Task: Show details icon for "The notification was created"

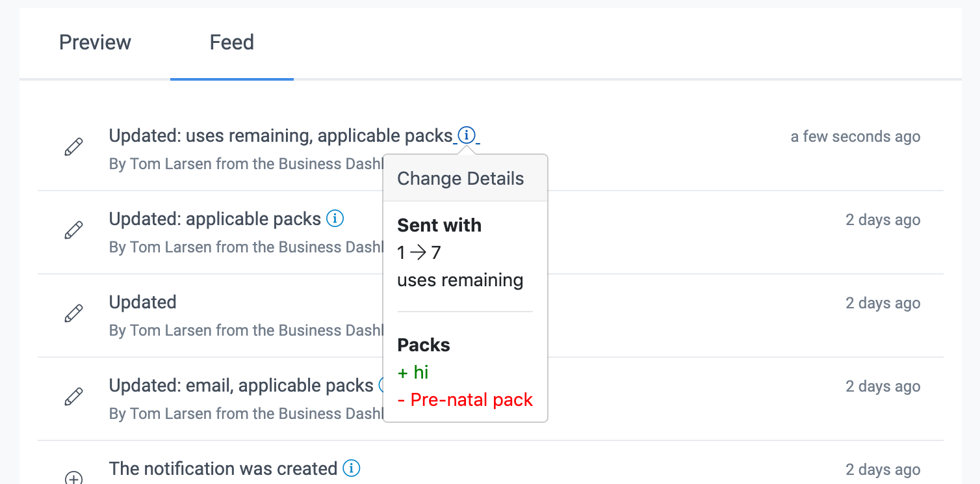Action: [351, 468]
